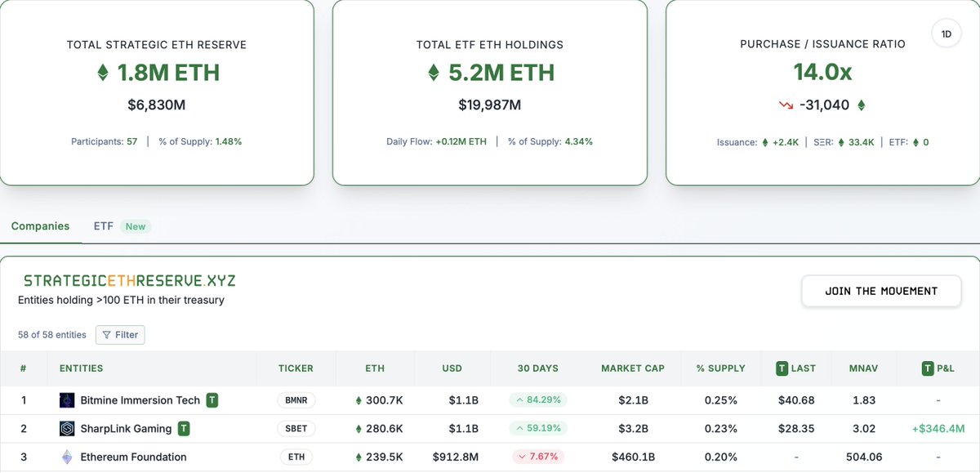The width and height of the screenshot is (980, 473).
Task: Click the 59.19% 30-day change badge
Action: [x=538, y=429]
